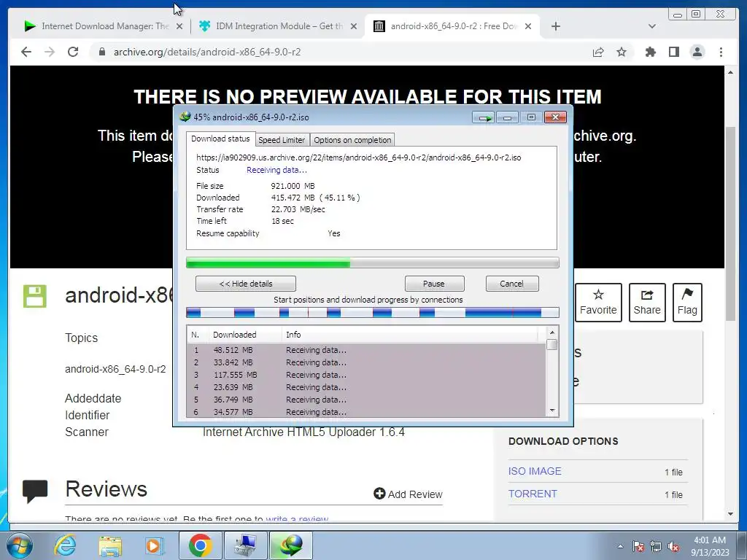The width and height of the screenshot is (747, 560).
Task: Click ISO IMAGE download link
Action: point(535,471)
